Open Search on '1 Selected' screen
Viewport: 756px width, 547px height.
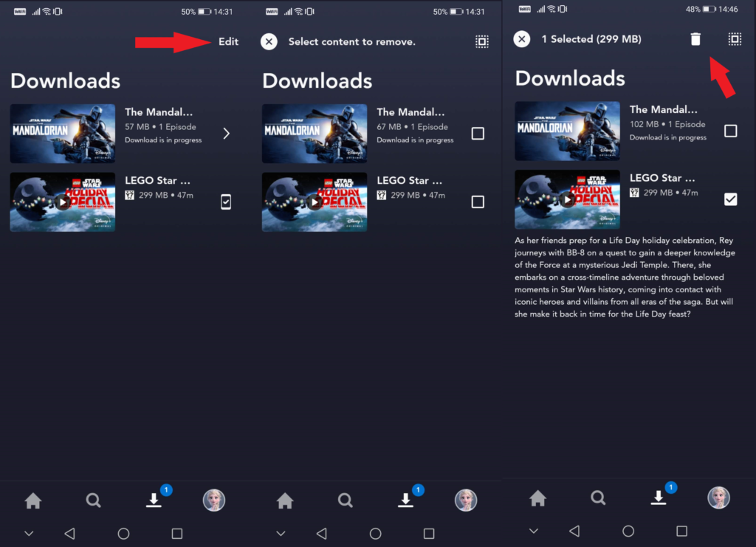click(598, 498)
